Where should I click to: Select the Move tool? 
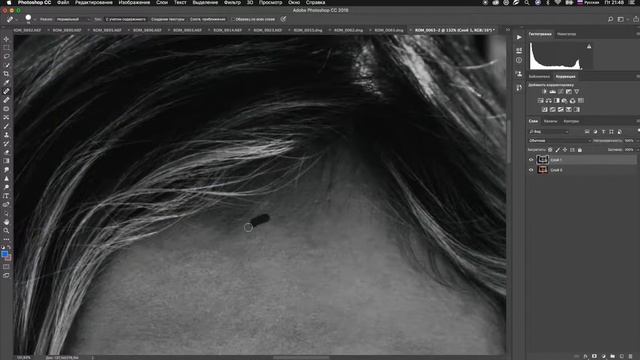point(6,39)
